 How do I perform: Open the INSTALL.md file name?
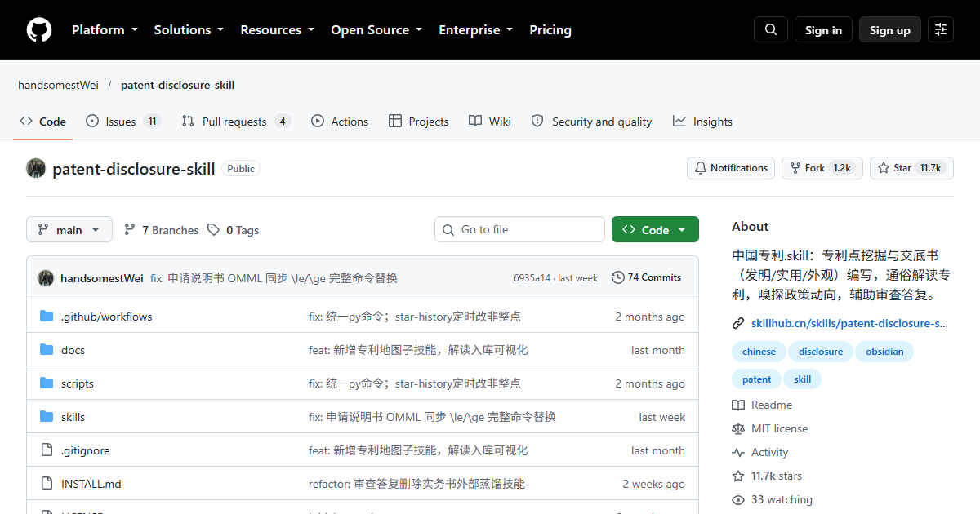click(91, 484)
